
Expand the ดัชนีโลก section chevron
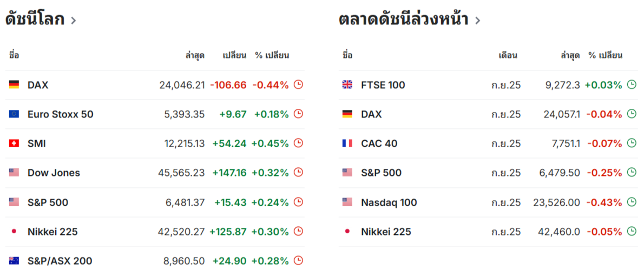point(74,20)
